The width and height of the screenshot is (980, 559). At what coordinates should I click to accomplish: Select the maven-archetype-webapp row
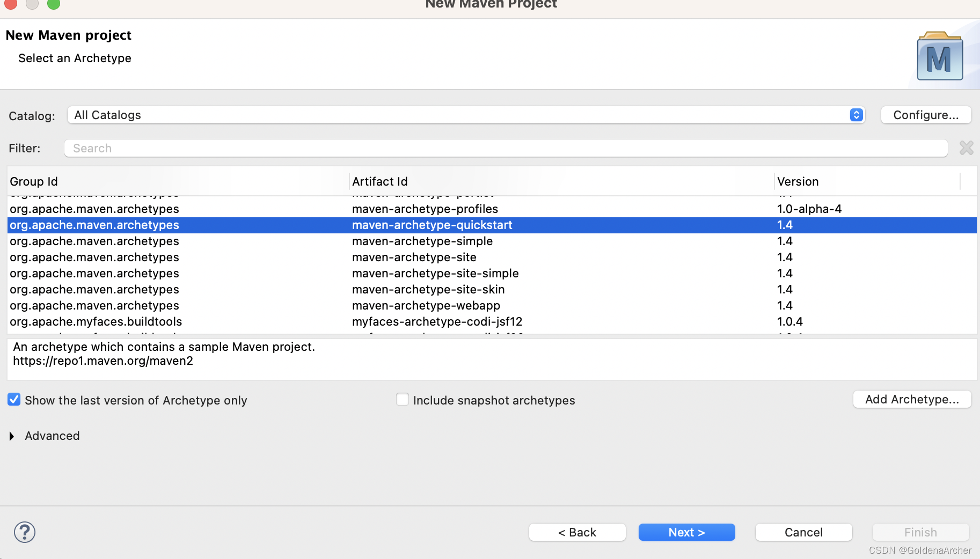[492, 305]
